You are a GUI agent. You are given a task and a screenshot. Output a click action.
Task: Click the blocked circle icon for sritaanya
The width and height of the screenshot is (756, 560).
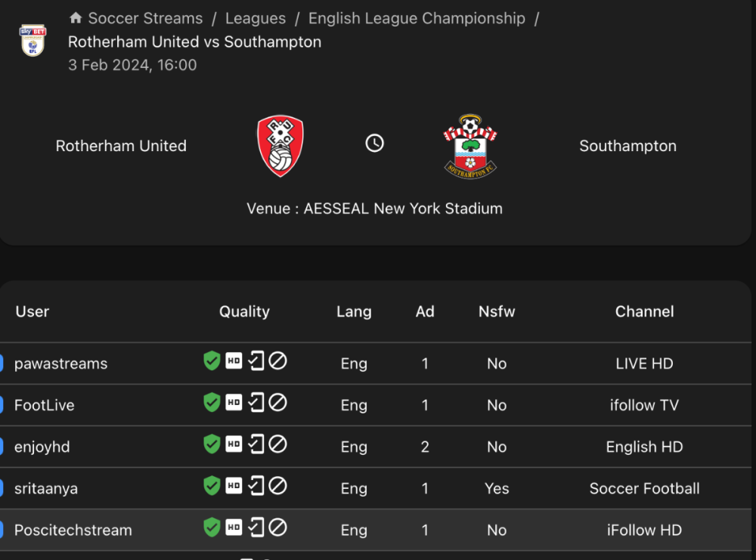click(x=278, y=487)
